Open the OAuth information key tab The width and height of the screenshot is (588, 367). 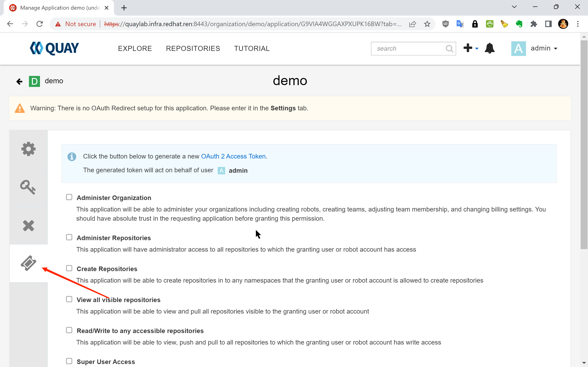click(28, 187)
